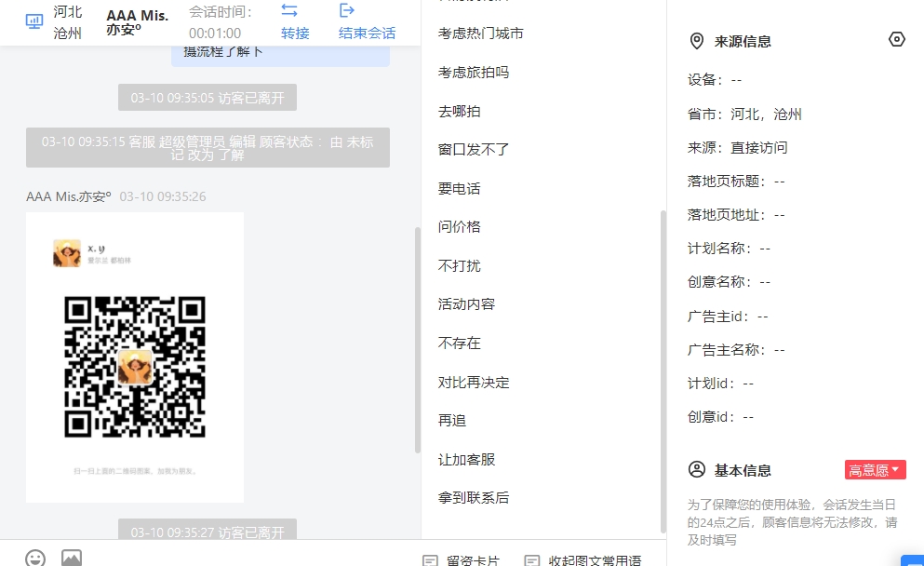The image size is (924, 566).
Task: Click the 来源：直接访问 row
Action: point(738,148)
